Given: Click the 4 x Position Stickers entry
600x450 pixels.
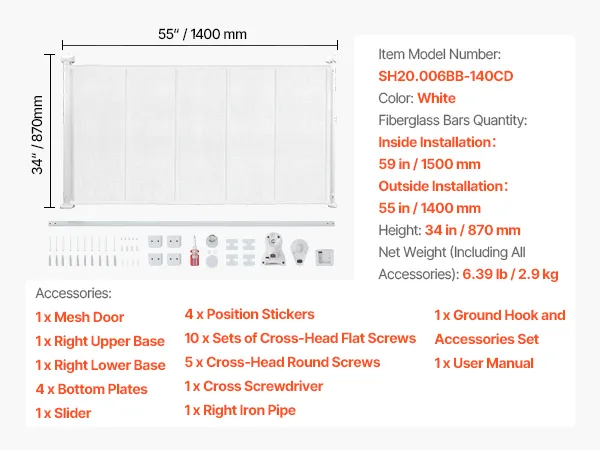Looking at the screenshot, I should (250, 314).
